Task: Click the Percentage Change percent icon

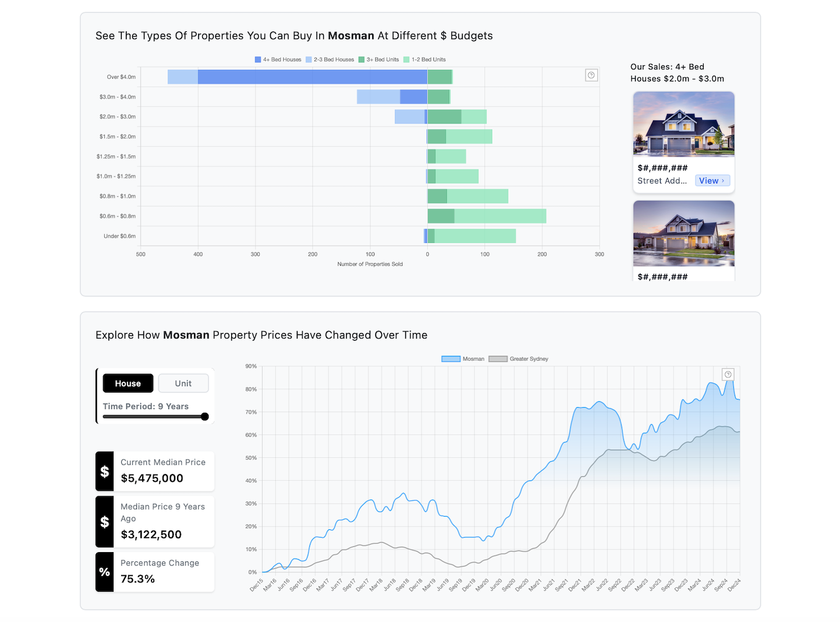Action: [105, 572]
